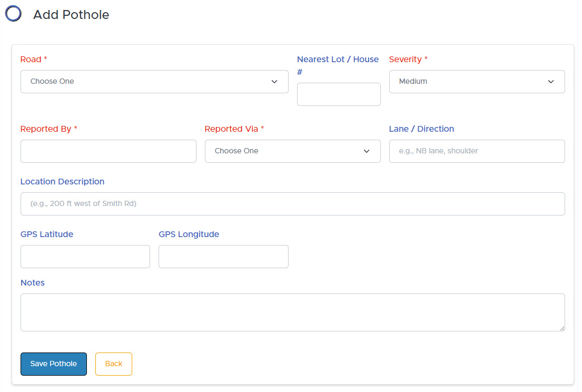Click the Add Pothole page heading
The height and width of the screenshot is (392, 582).
[71, 15]
